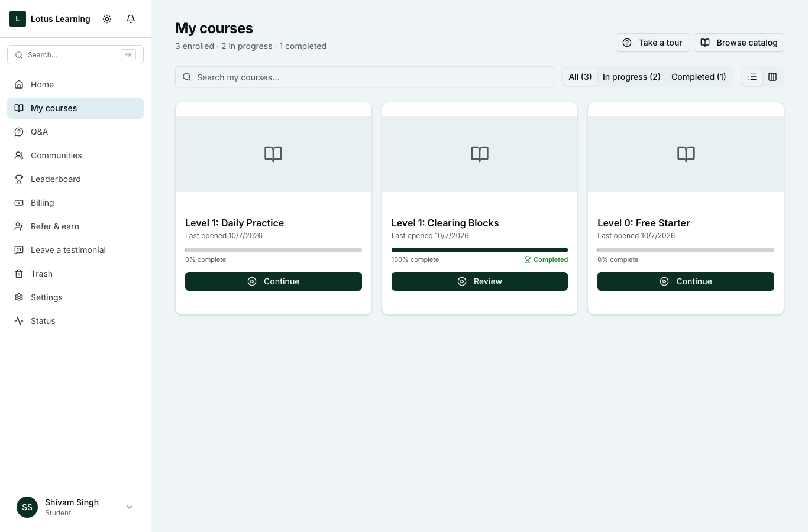
Task: Toggle the light/dark theme sun icon
Action: tap(107, 19)
